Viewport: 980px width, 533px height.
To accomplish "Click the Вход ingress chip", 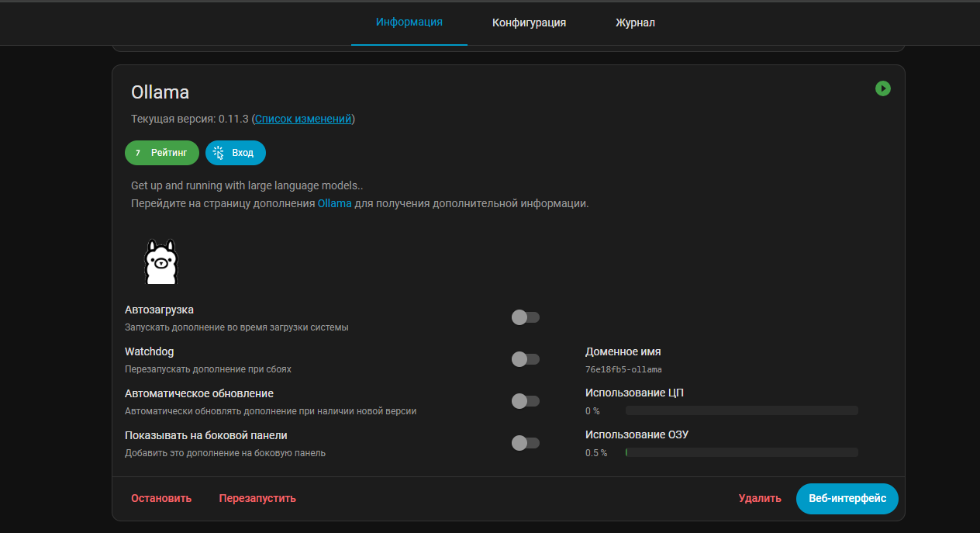I will point(236,153).
